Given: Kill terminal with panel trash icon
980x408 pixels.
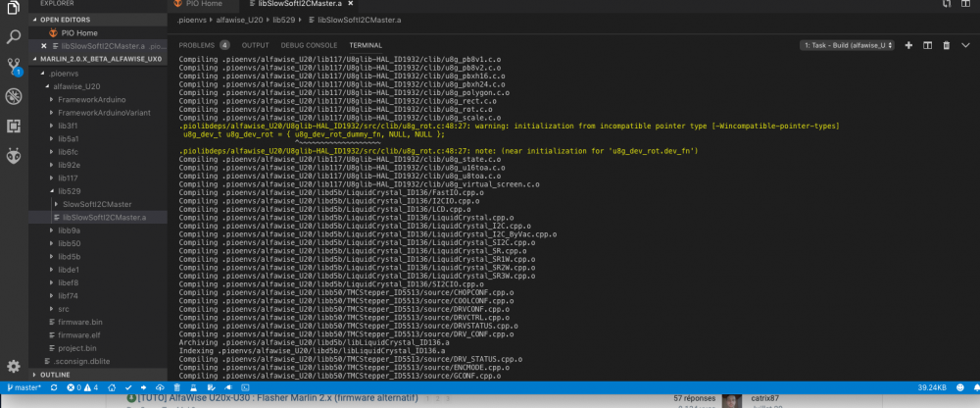Looking at the screenshot, I should coord(947,45).
